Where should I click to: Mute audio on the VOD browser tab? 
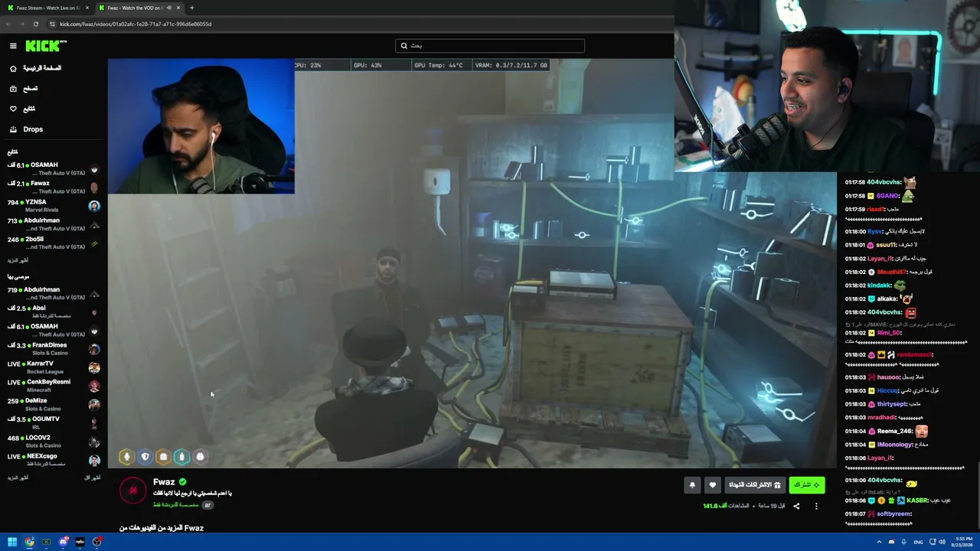pos(168,8)
